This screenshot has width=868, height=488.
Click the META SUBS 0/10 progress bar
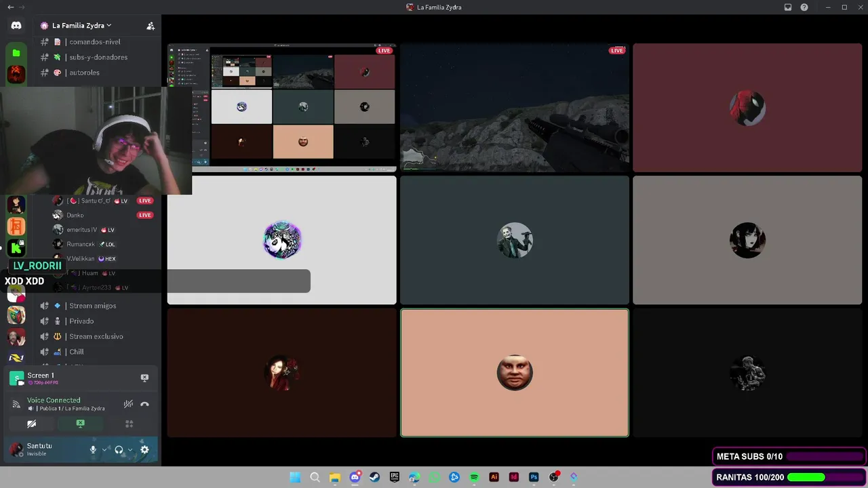789,456
